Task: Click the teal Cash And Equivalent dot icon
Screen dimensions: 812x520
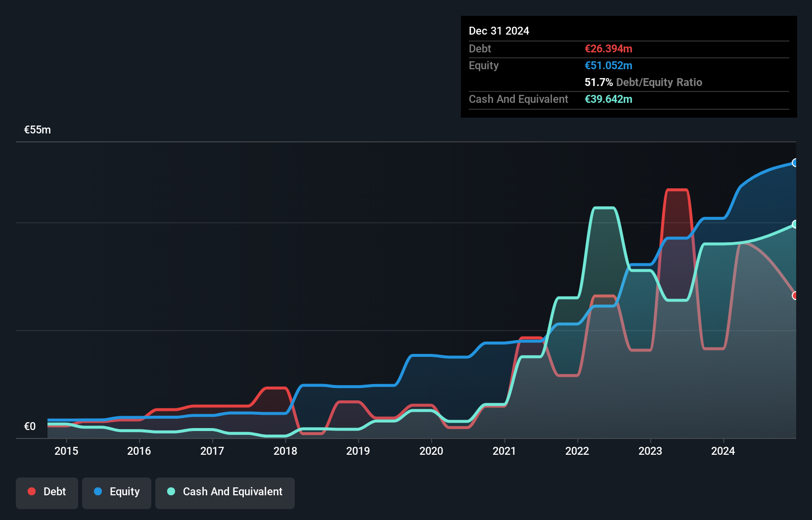Action: pyautogui.click(x=170, y=492)
